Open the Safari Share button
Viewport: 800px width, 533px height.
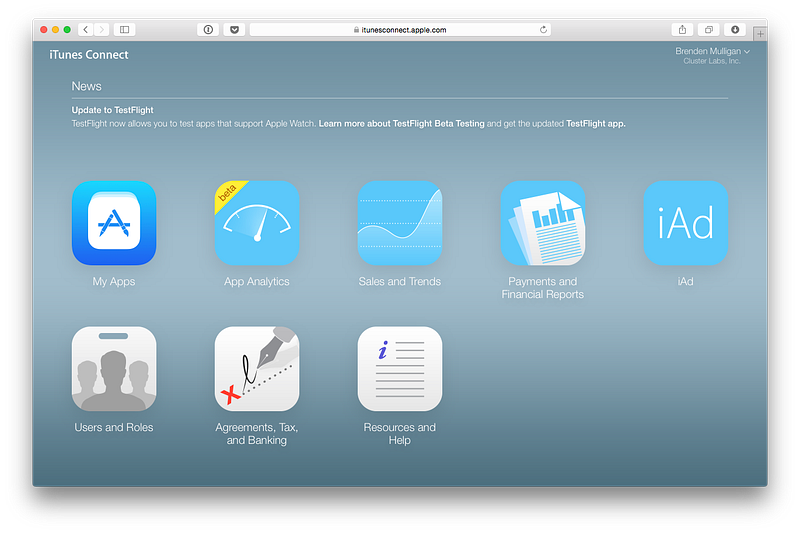682,30
